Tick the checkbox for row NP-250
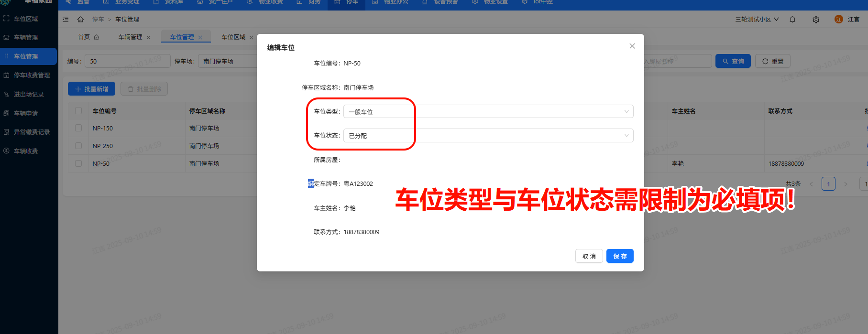 click(x=78, y=146)
